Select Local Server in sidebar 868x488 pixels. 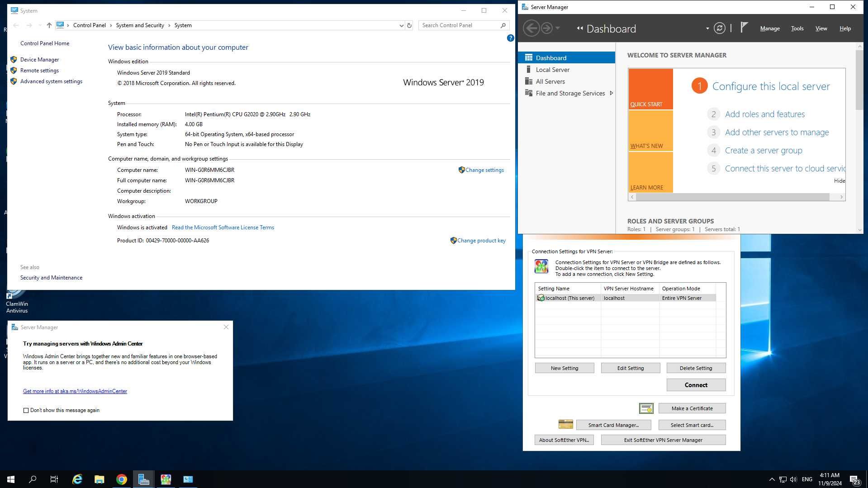pyautogui.click(x=566, y=70)
